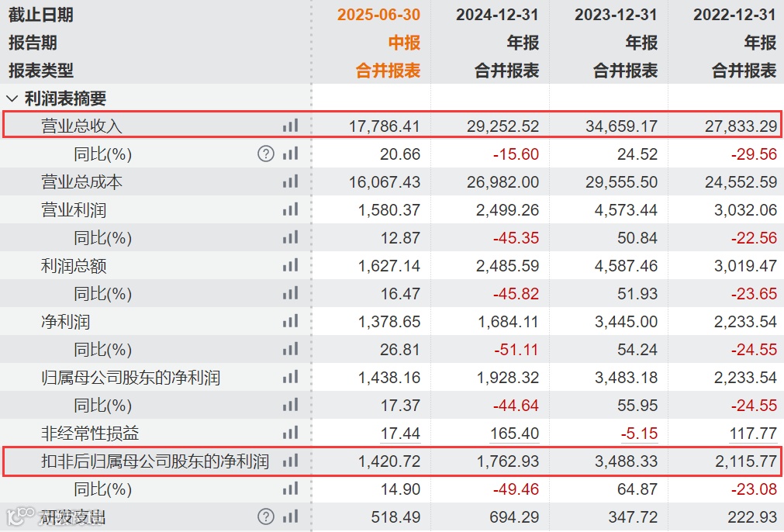Open chart icon for 扣非后归属母公司股东的净利润 row
This screenshot has height=532, width=784.
click(291, 461)
